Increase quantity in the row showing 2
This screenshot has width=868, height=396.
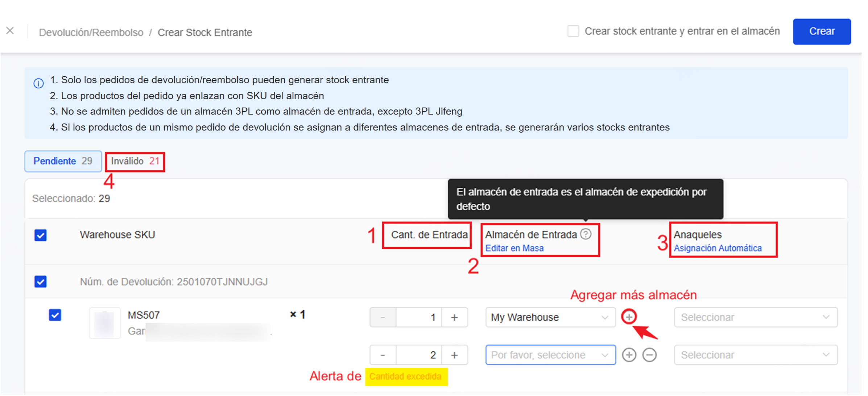[454, 355]
